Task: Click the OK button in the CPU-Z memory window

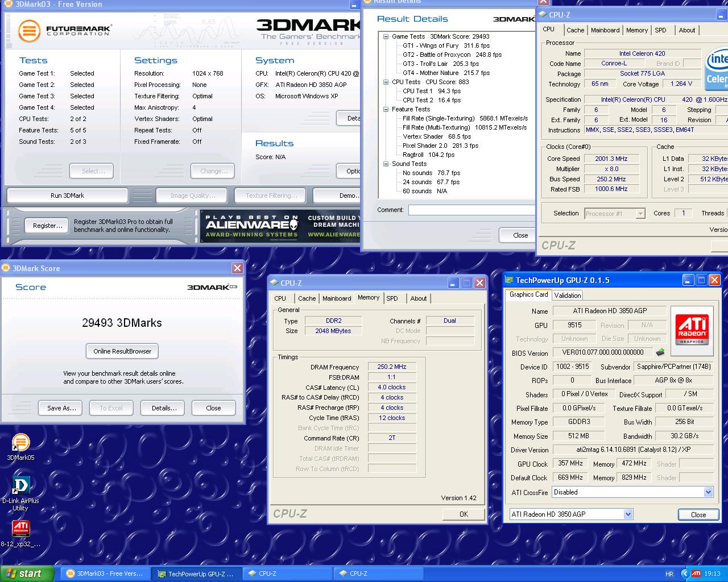Action: tap(464, 514)
